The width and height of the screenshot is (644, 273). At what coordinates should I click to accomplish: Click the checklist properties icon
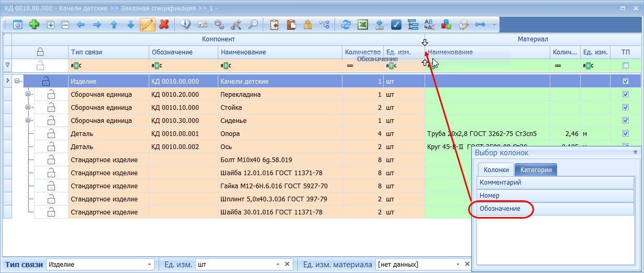203,24
